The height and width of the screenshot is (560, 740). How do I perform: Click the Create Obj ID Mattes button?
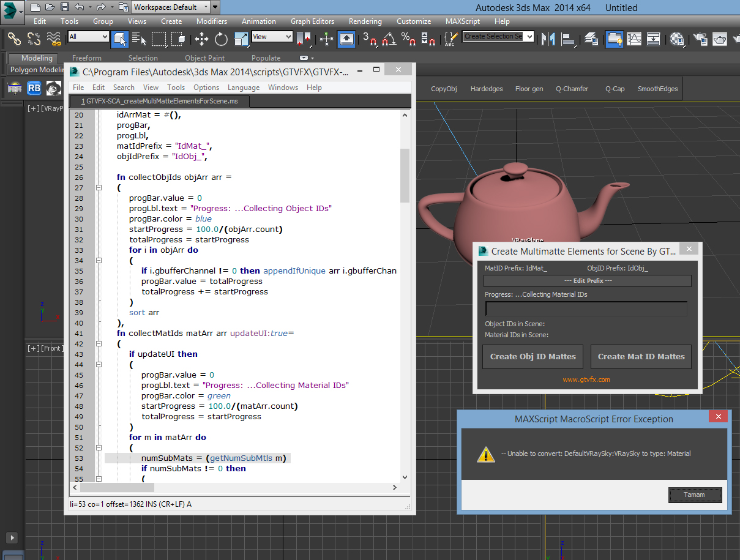[x=533, y=357]
